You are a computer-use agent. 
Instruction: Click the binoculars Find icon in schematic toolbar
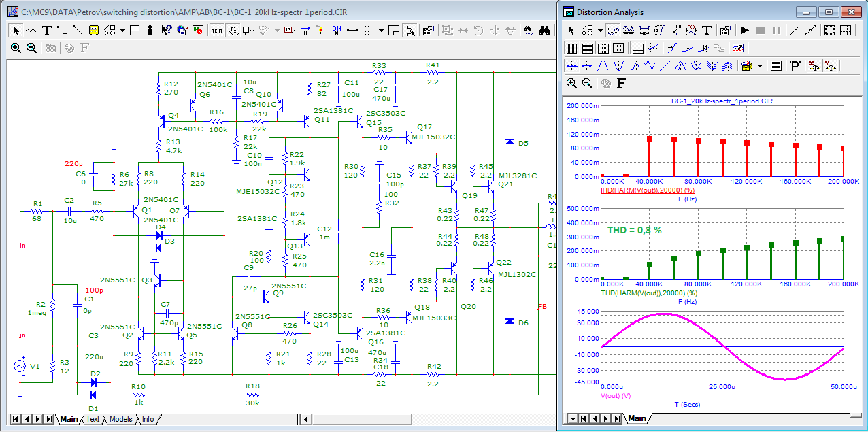click(544, 30)
